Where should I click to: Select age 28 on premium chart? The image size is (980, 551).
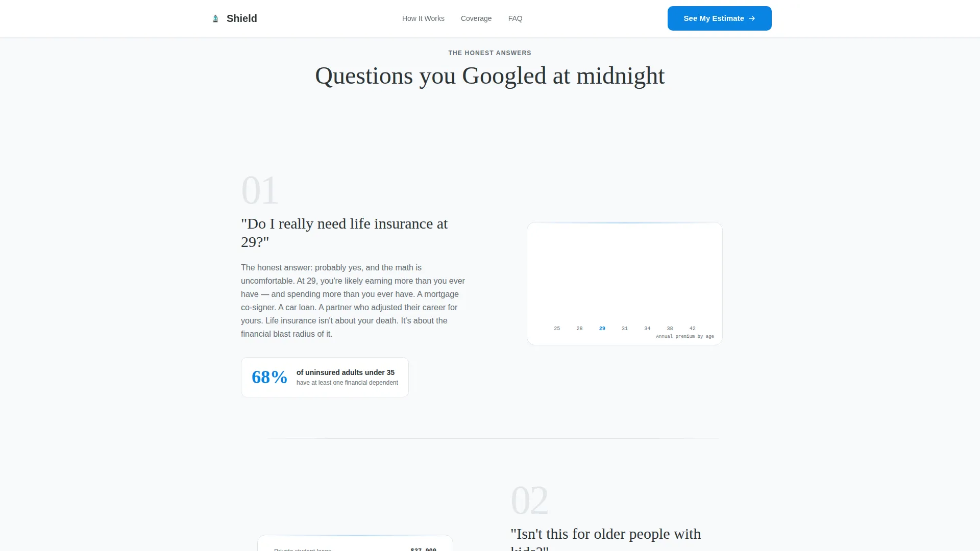579,329
